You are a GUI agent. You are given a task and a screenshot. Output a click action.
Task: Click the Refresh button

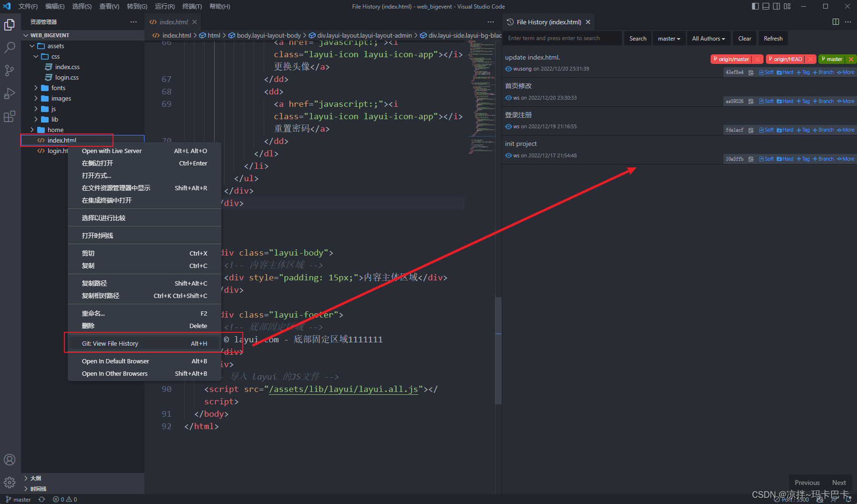(x=773, y=39)
